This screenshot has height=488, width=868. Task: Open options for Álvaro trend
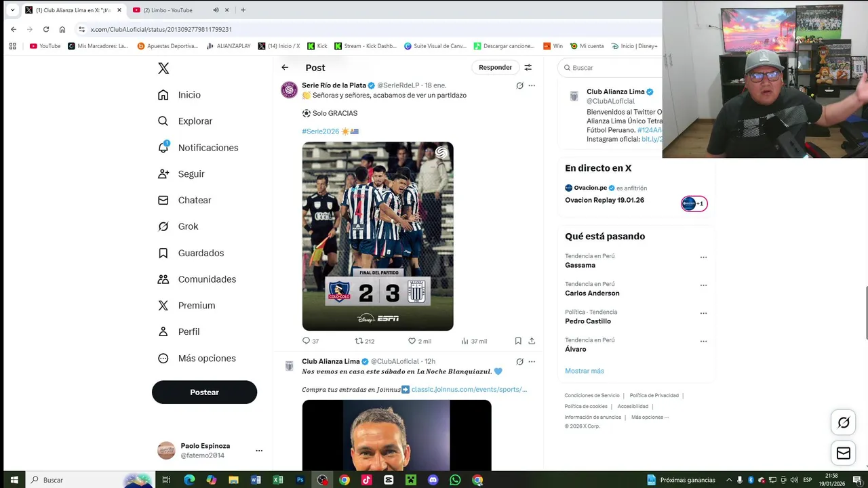point(703,341)
